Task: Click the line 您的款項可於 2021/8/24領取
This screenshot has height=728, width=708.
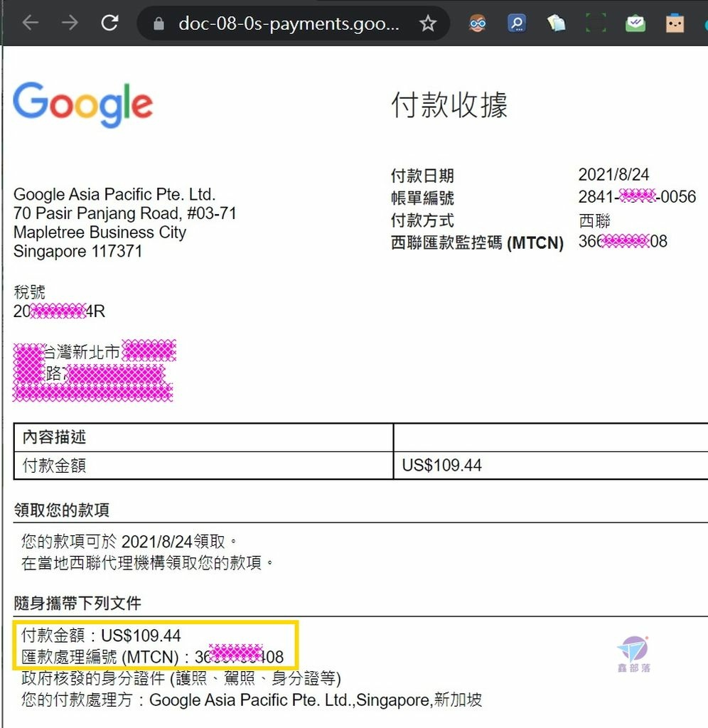Action: pos(129,541)
